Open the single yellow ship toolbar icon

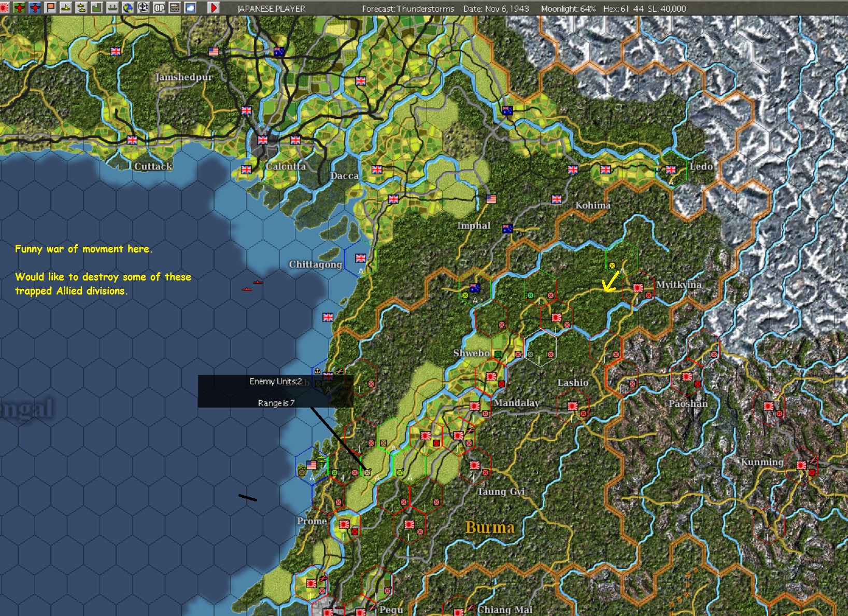(66, 8)
